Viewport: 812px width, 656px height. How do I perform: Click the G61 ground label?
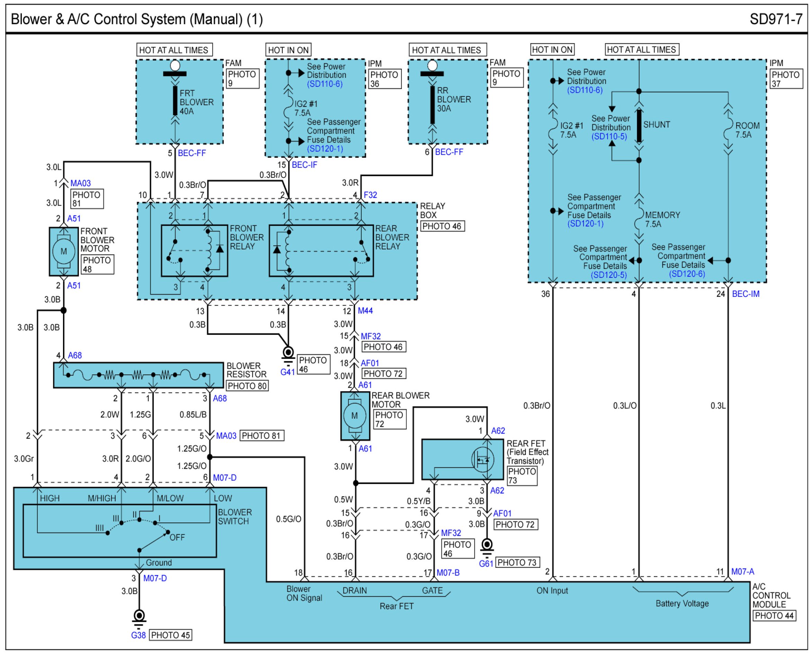coord(486,563)
